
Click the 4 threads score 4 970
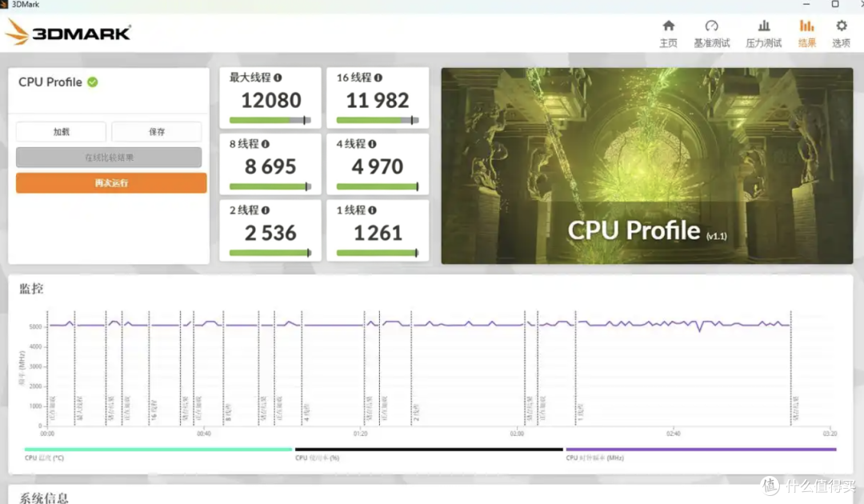click(378, 166)
